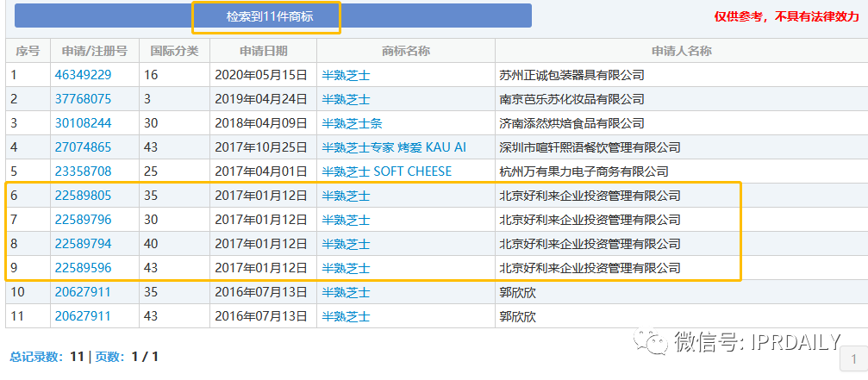Select date 2017年04月01日
This screenshot has width=868, height=380.
point(260,171)
